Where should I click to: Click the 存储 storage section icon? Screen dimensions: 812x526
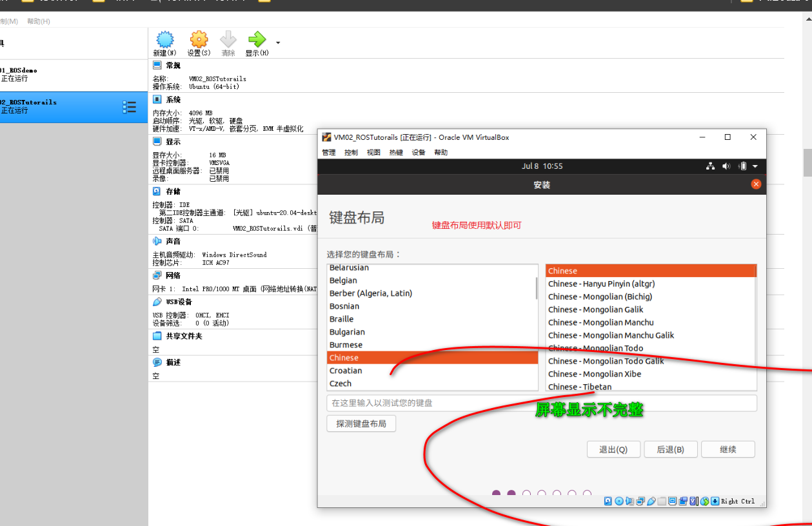coord(157,191)
